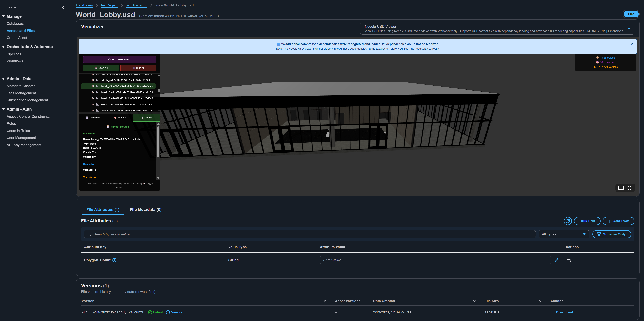
Task: Open Metadata Schema in sidebar
Action: click(x=21, y=86)
